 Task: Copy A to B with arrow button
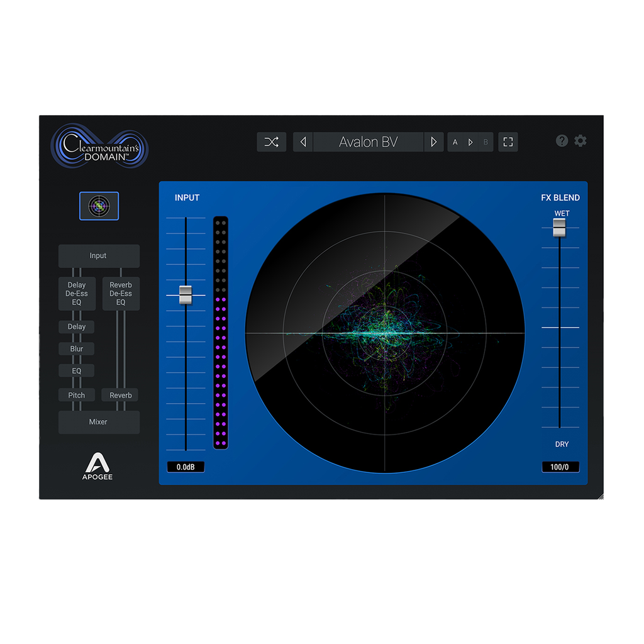470,142
